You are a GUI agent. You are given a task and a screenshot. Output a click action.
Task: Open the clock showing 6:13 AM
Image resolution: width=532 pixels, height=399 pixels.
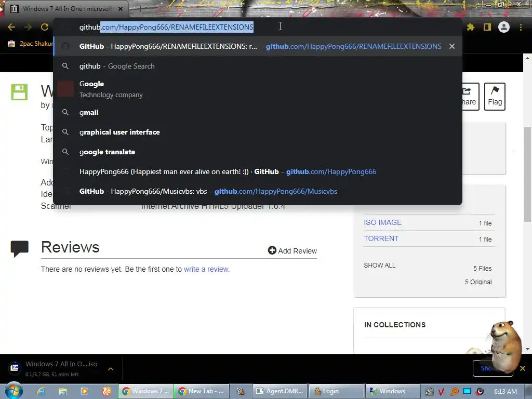[x=506, y=392]
